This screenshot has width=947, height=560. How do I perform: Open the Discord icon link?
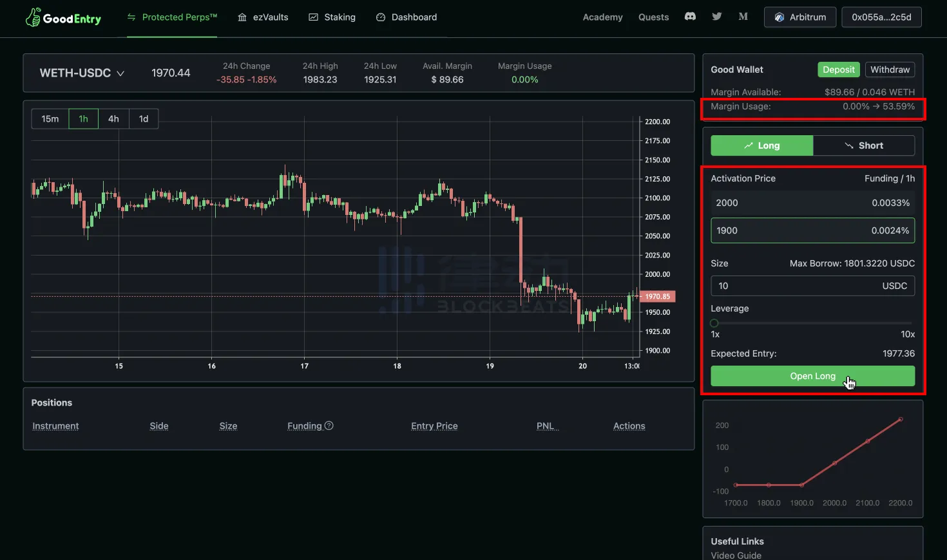pyautogui.click(x=690, y=17)
